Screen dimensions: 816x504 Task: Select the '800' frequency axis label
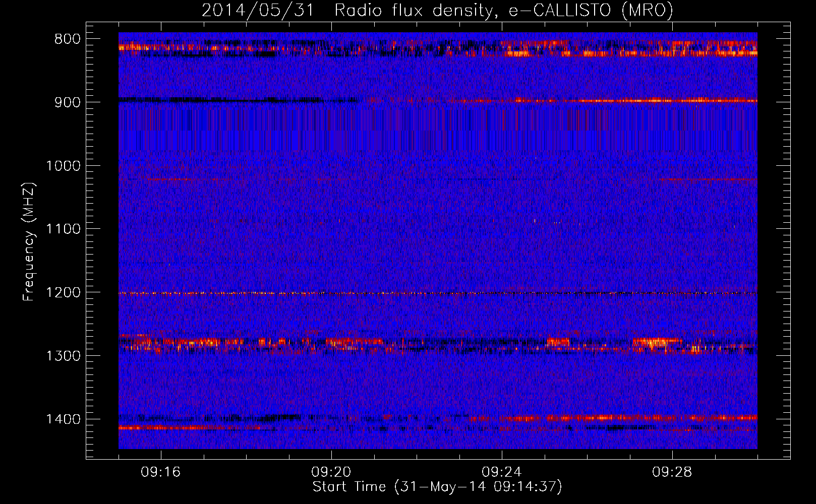(67, 39)
